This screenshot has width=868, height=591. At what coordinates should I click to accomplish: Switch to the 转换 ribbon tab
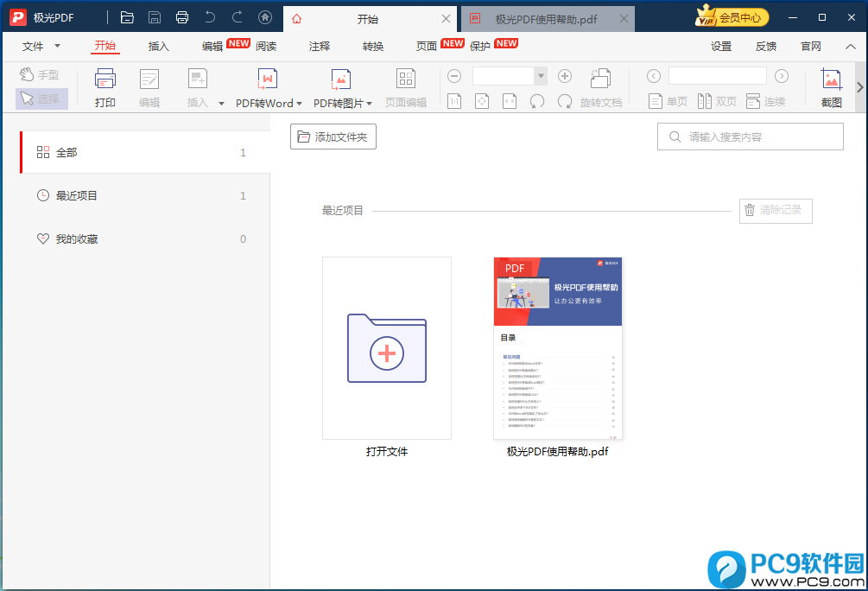pos(373,47)
